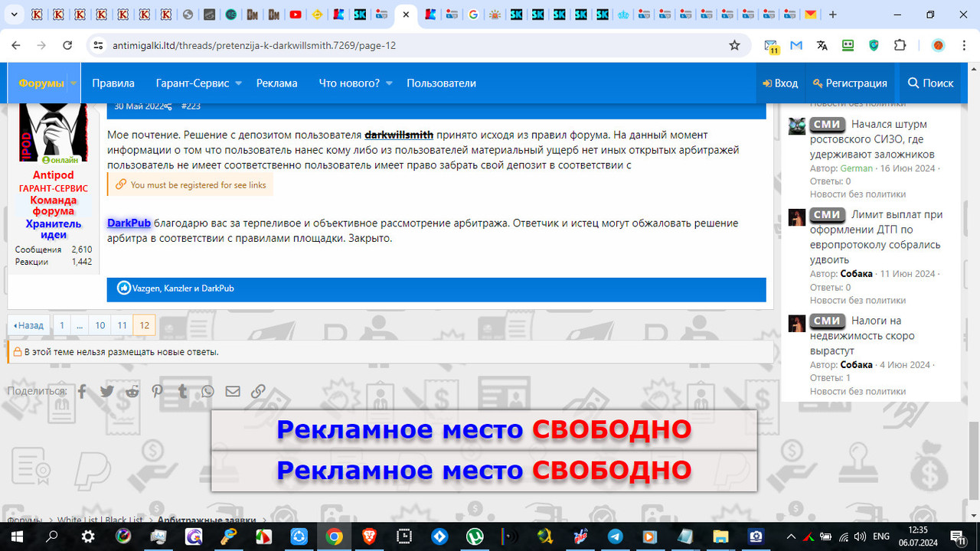This screenshot has width=980, height=551.
Task: Share the thread via WhatsApp
Action: point(207,391)
